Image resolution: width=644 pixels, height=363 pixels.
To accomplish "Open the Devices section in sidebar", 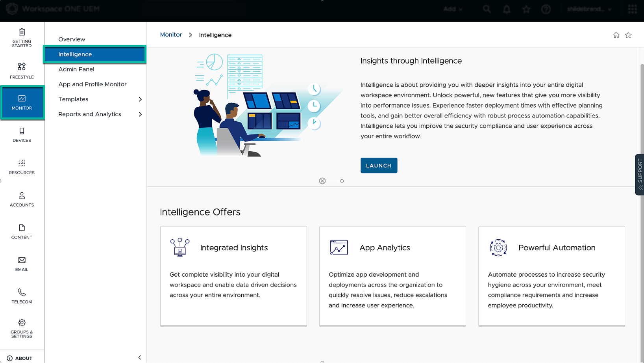I will pyautogui.click(x=22, y=135).
